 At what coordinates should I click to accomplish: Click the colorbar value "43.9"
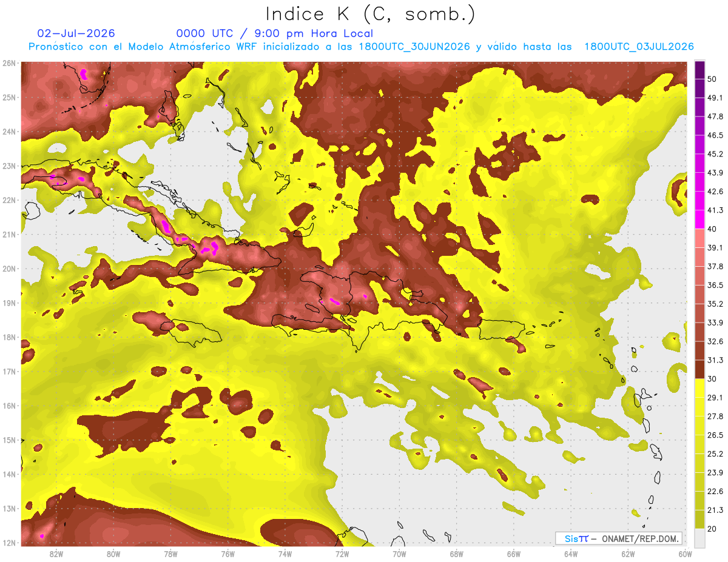tap(715, 173)
